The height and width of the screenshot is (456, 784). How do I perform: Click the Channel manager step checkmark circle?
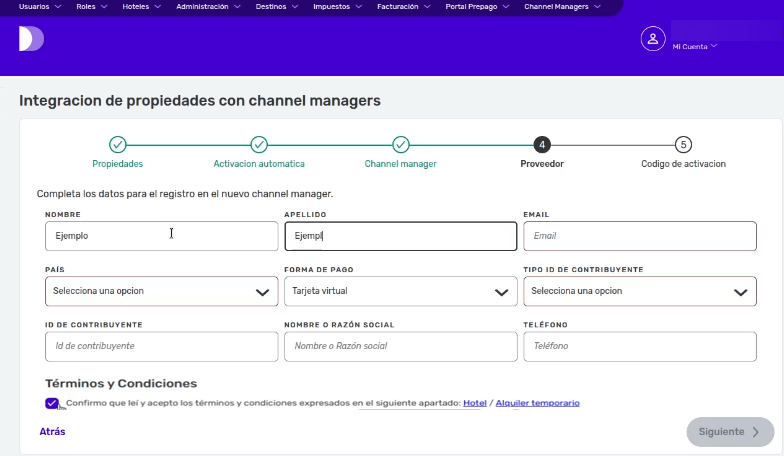(400, 145)
